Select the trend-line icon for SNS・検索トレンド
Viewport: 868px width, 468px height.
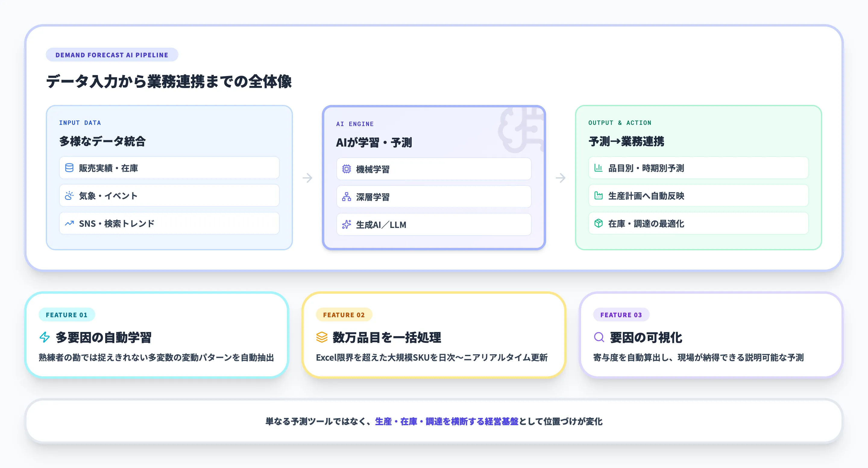click(69, 223)
